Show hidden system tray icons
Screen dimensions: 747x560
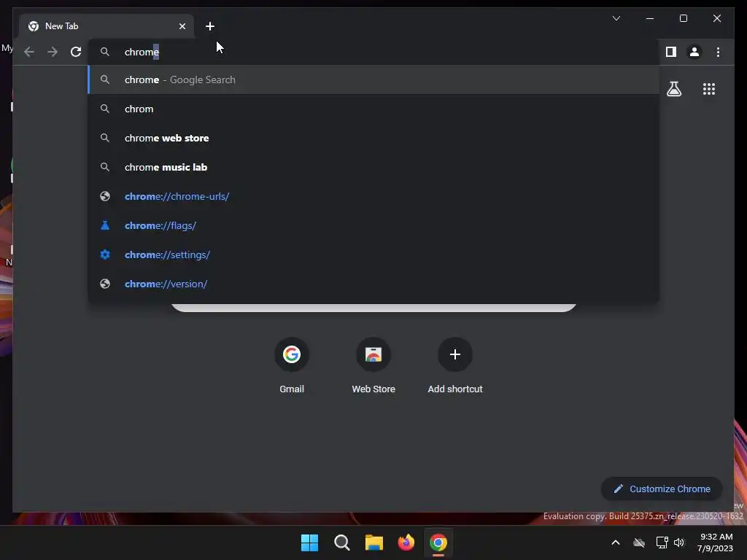[x=616, y=542]
